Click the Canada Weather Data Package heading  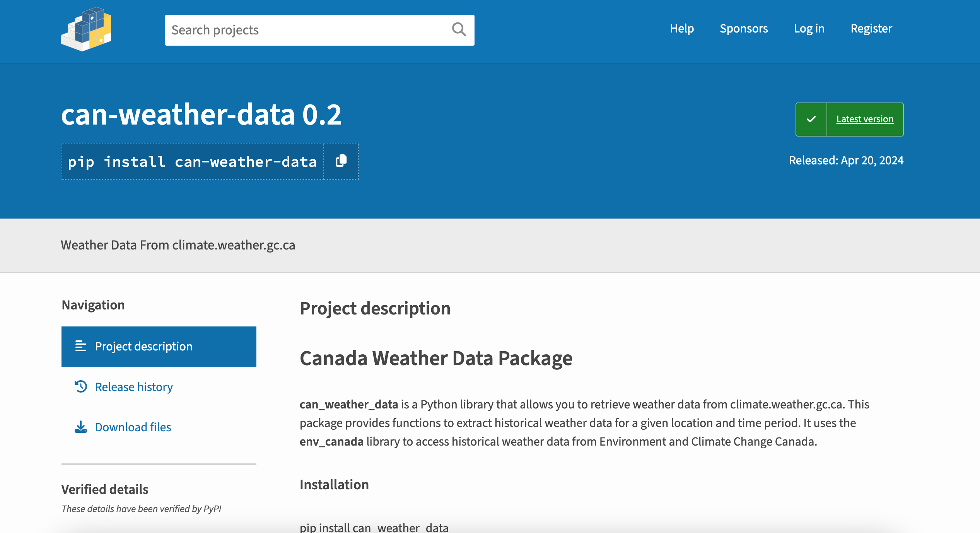436,358
